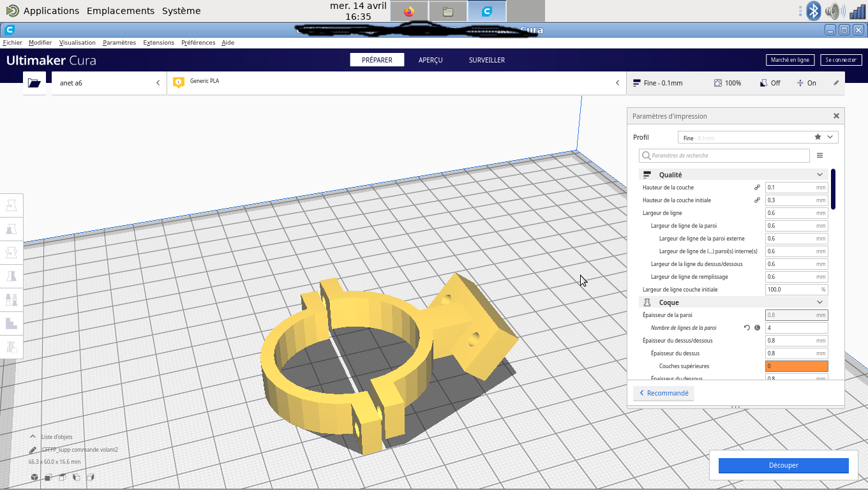Click the 100% infill indicator
The height and width of the screenshot is (490, 868).
(728, 83)
